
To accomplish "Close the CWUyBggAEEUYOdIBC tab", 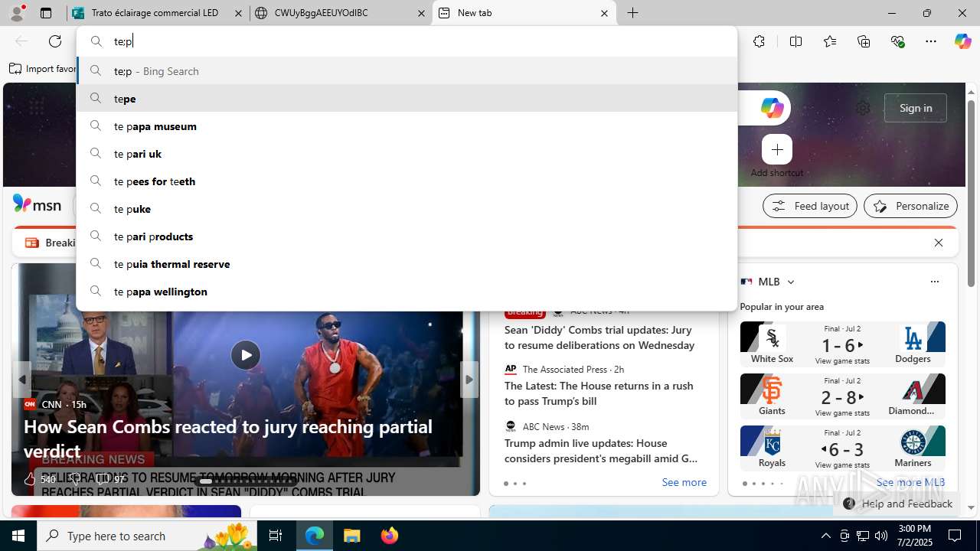I will click(421, 13).
